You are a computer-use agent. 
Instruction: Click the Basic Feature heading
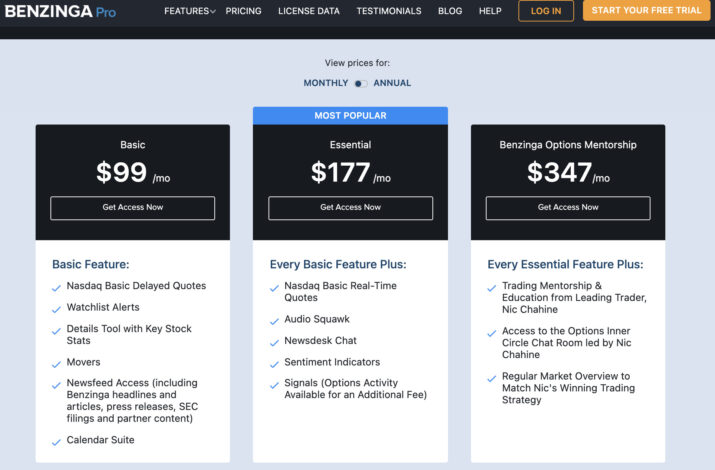pyautogui.click(x=91, y=264)
